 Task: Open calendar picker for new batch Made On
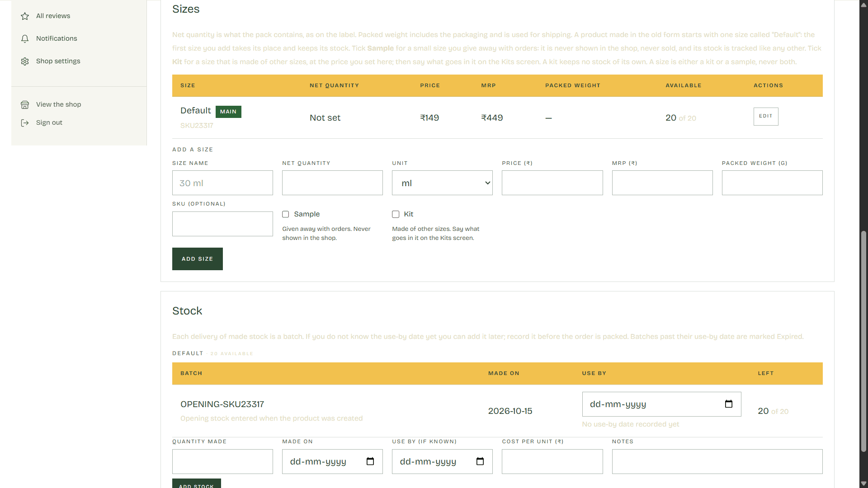coord(370,461)
